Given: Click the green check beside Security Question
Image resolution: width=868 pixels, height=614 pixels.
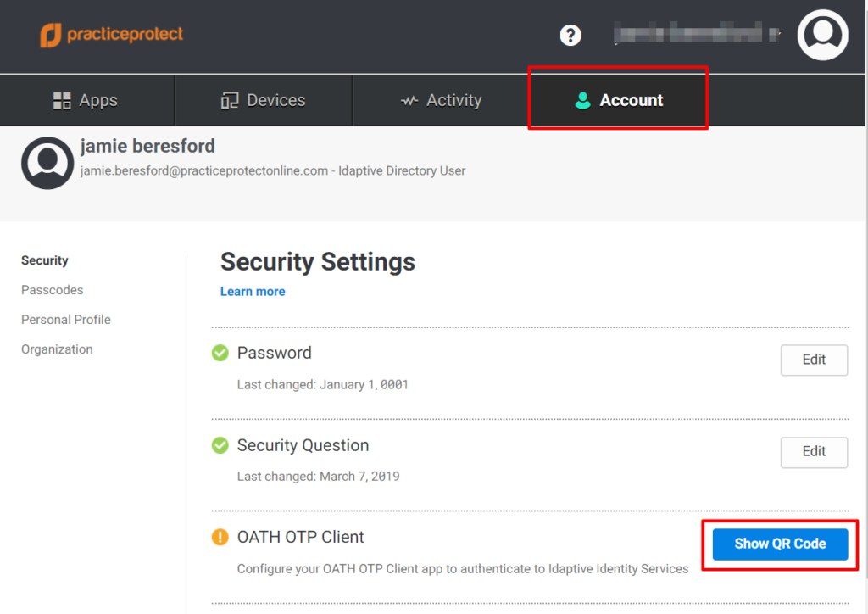Looking at the screenshot, I should [x=220, y=445].
